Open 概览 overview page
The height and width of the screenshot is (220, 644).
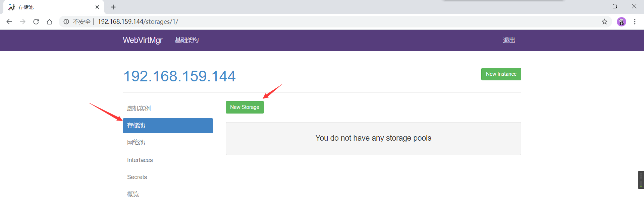tap(168, 194)
